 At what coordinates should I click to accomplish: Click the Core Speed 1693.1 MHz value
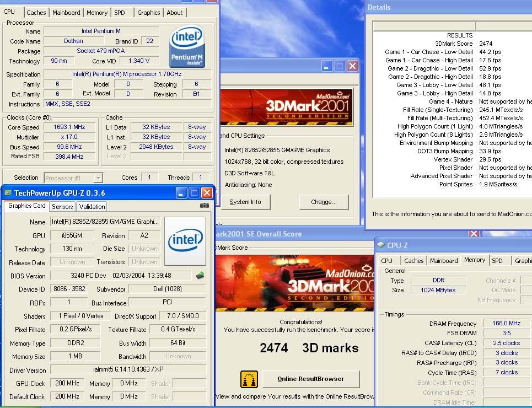click(x=69, y=127)
